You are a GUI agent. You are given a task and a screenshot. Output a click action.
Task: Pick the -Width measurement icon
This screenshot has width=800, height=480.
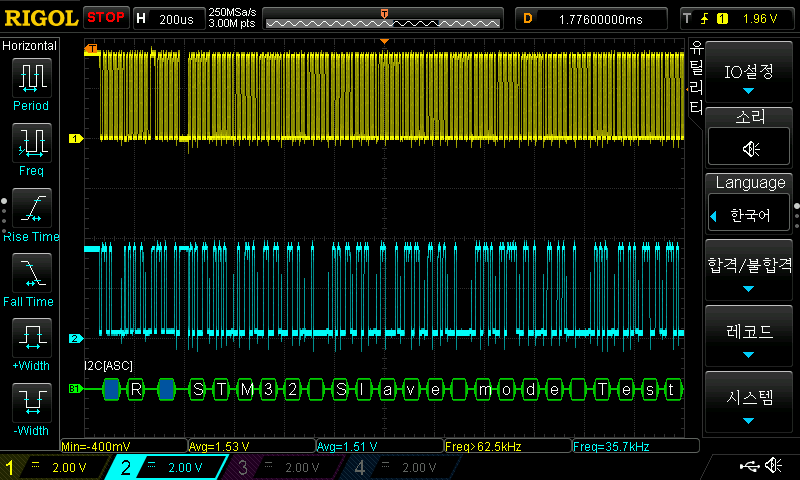click(x=31, y=404)
